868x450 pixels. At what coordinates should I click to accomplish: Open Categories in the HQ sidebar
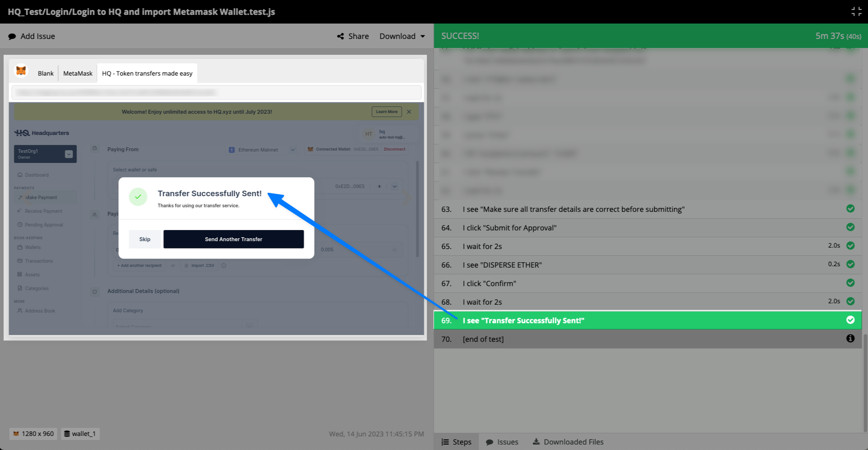click(x=33, y=288)
